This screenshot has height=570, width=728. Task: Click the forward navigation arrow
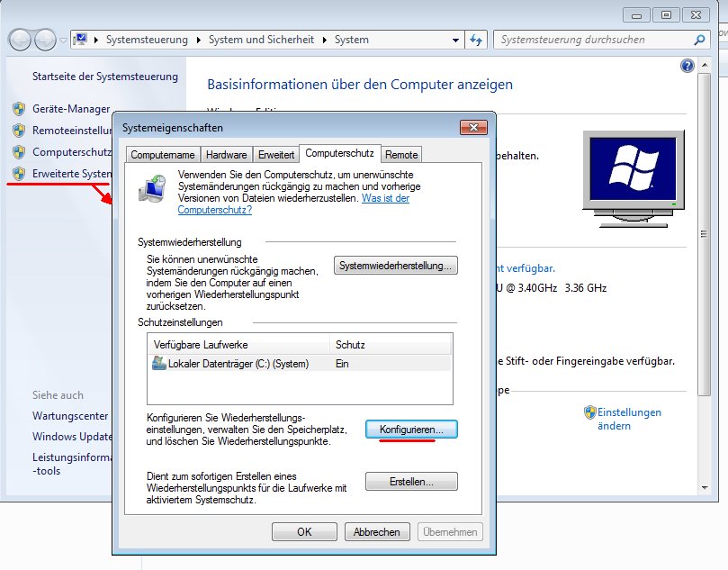(46, 40)
